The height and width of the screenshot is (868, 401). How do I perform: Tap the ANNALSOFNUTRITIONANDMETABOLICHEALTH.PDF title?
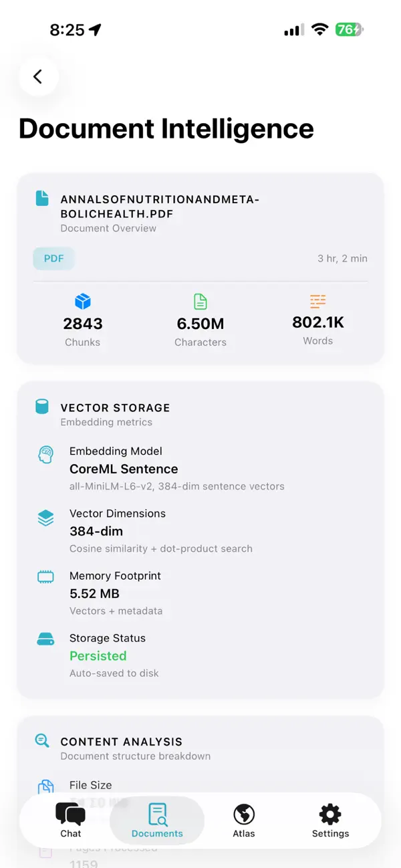[x=160, y=205]
